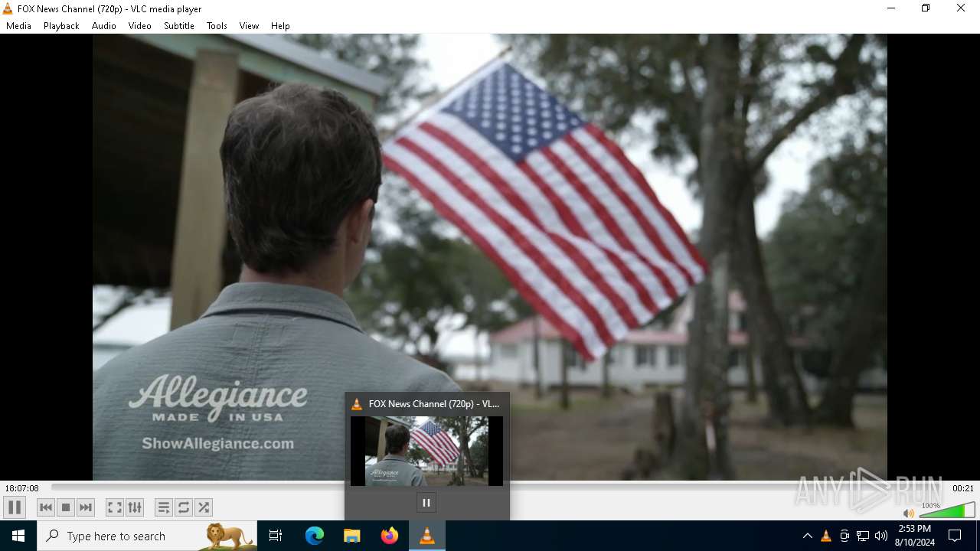Open the notification center

(x=955, y=536)
